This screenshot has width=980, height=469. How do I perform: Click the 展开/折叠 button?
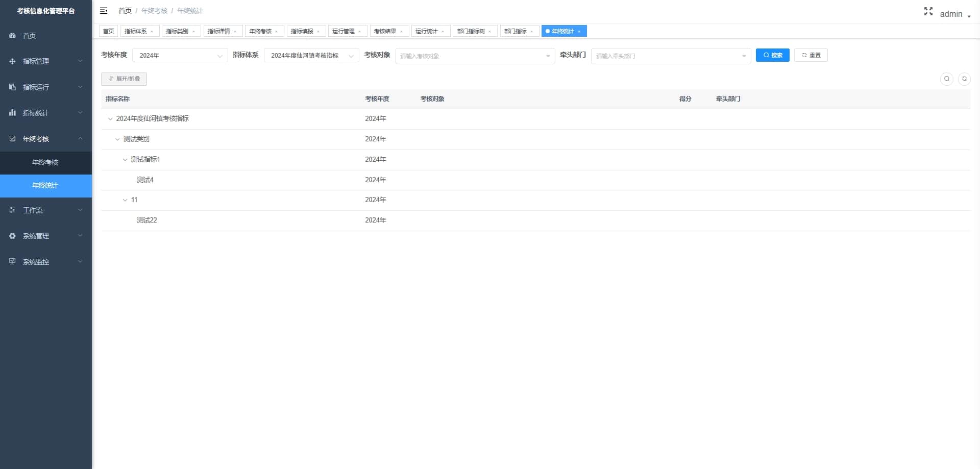click(124, 79)
